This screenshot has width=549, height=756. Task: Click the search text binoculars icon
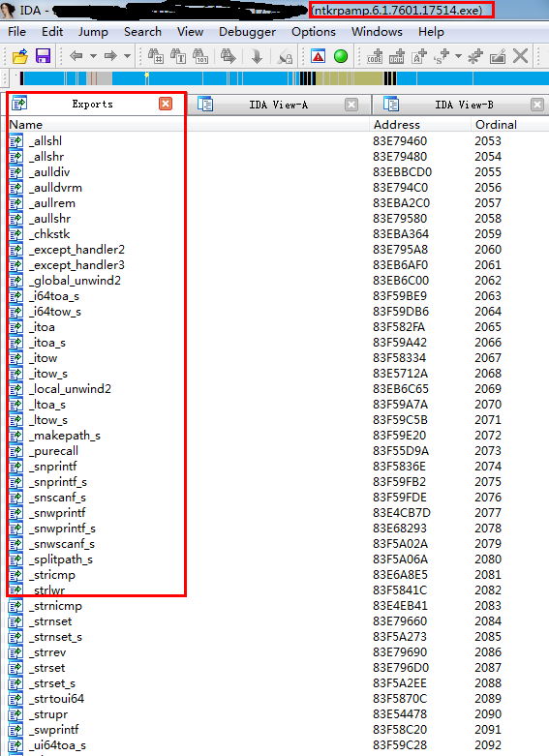tap(178, 56)
